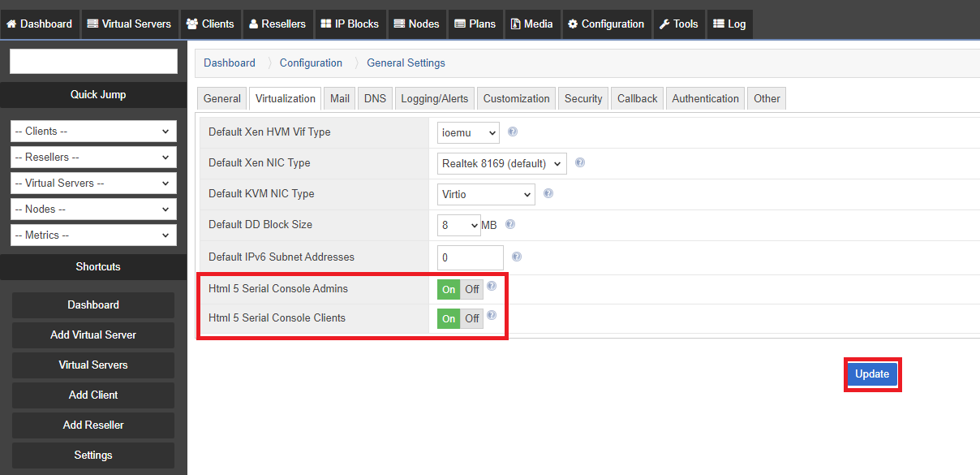Open Nodes in top navigation
This screenshot has width=980, height=475.
tap(416, 24)
